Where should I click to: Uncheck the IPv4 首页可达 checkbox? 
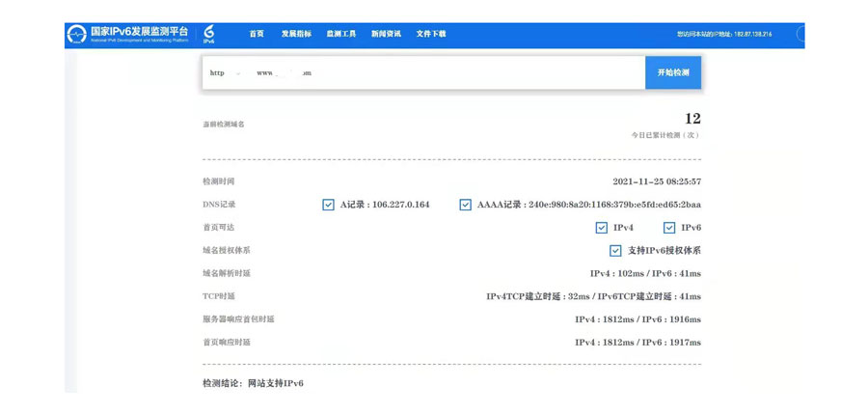click(602, 228)
